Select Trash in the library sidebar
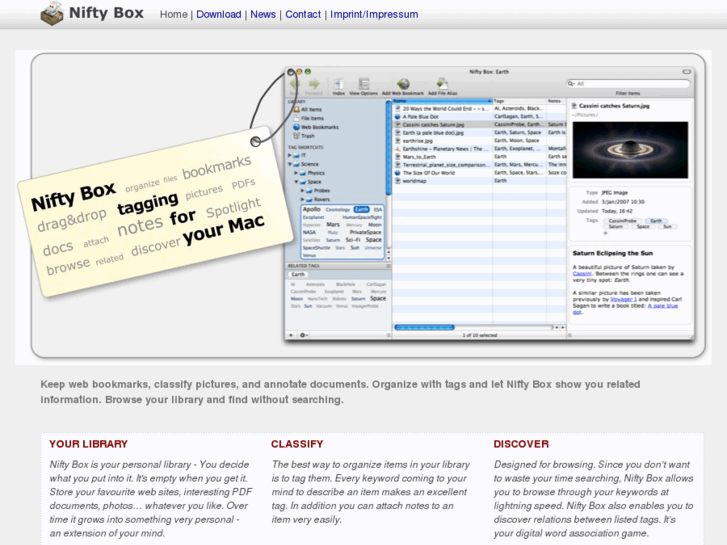This screenshot has height=545, width=727. [304, 136]
